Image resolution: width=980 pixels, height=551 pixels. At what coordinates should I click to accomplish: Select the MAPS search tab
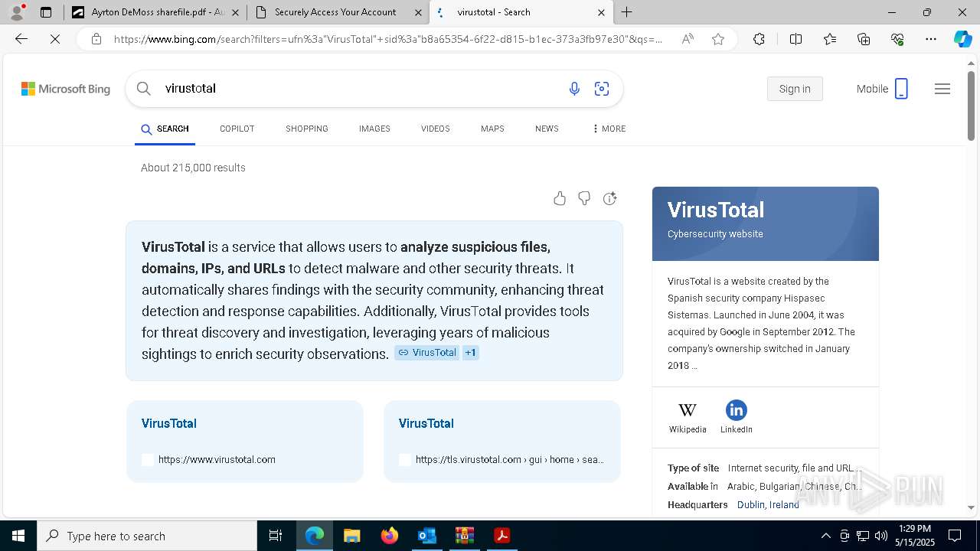[x=492, y=129]
